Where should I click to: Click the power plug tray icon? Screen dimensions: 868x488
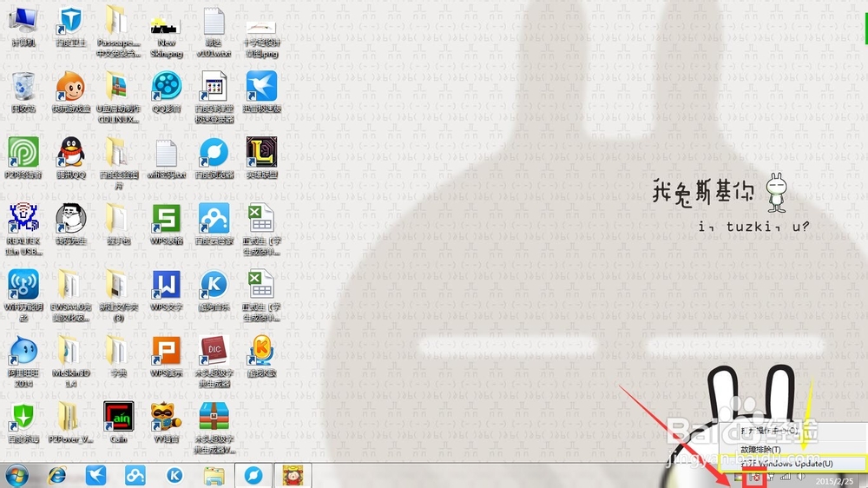(x=771, y=478)
